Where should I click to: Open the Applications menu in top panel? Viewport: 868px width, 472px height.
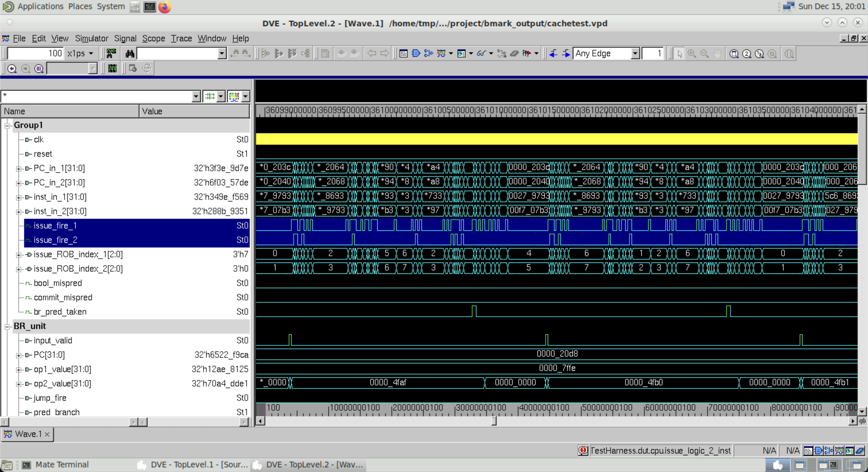click(x=40, y=6)
